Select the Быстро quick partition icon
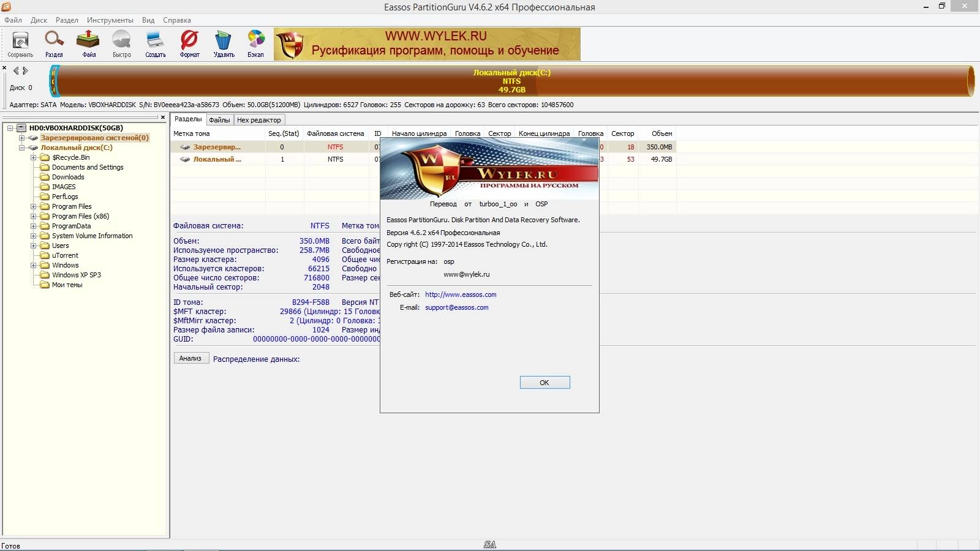Screen dimensions: 980x551 122,43
